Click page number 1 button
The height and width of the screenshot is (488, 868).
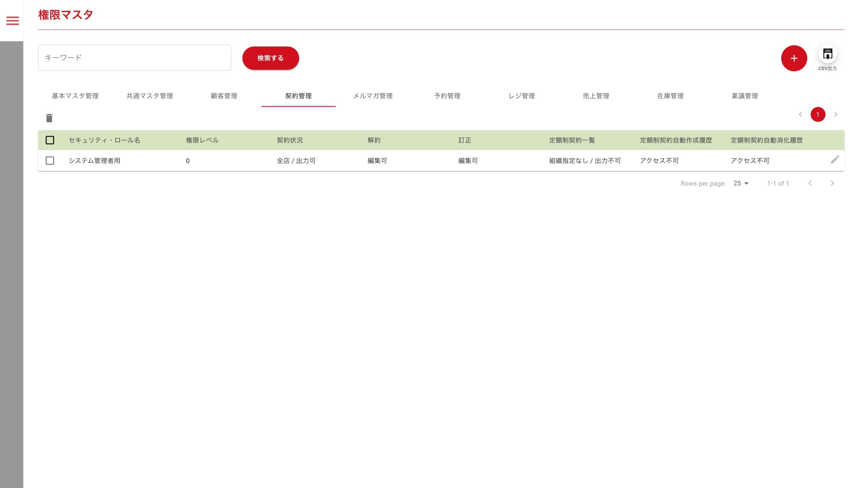818,115
